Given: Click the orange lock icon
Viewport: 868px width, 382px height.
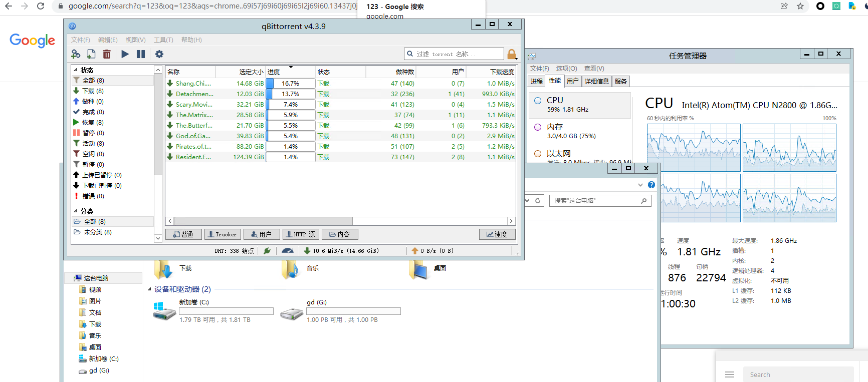Looking at the screenshot, I should (x=512, y=54).
